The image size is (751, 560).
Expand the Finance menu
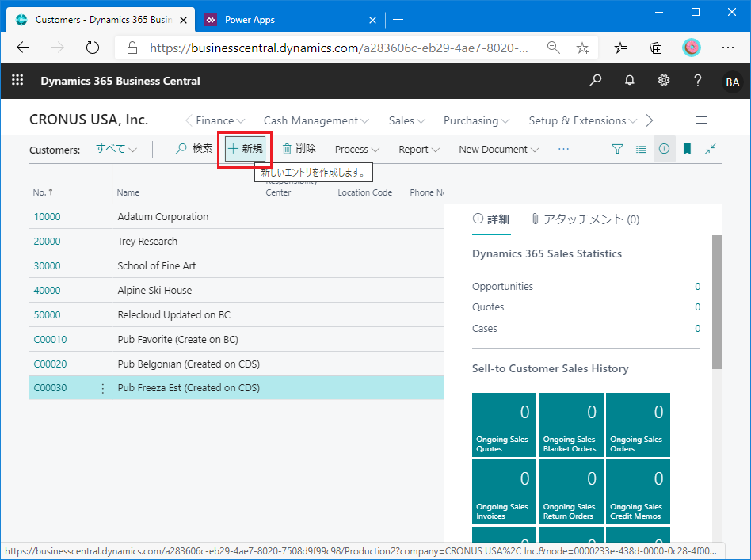pyautogui.click(x=220, y=120)
